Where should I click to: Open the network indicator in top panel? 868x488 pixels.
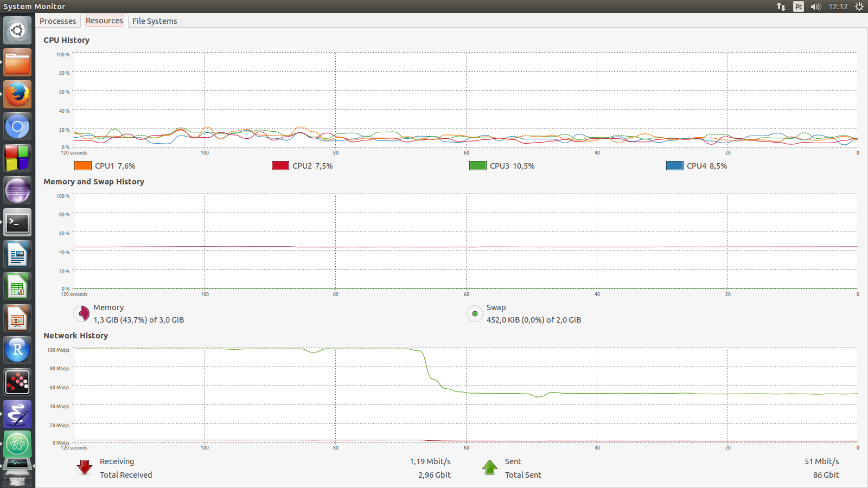click(781, 7)
